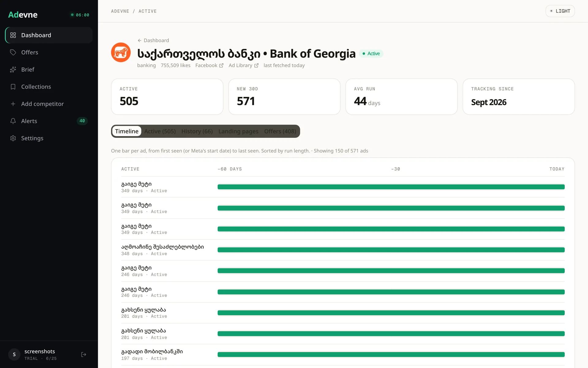Open Alerts in the sidebar
588x368 pixels.
(49, 121)
